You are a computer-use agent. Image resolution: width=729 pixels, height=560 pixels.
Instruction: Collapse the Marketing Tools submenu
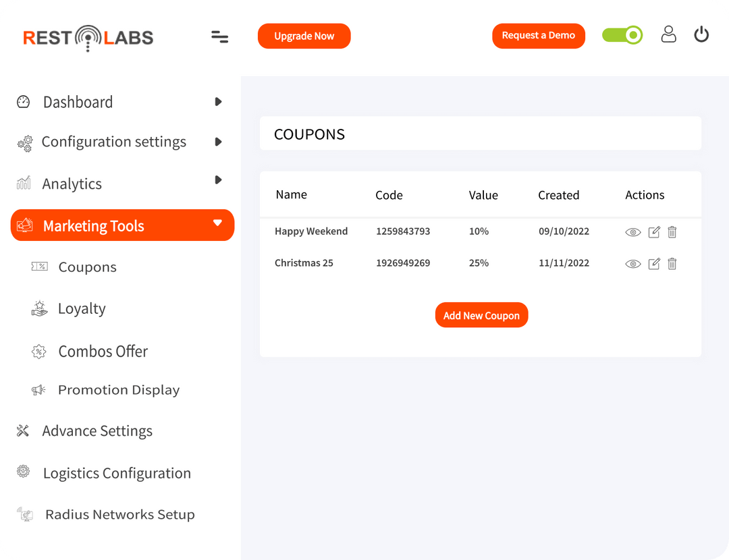217,225
